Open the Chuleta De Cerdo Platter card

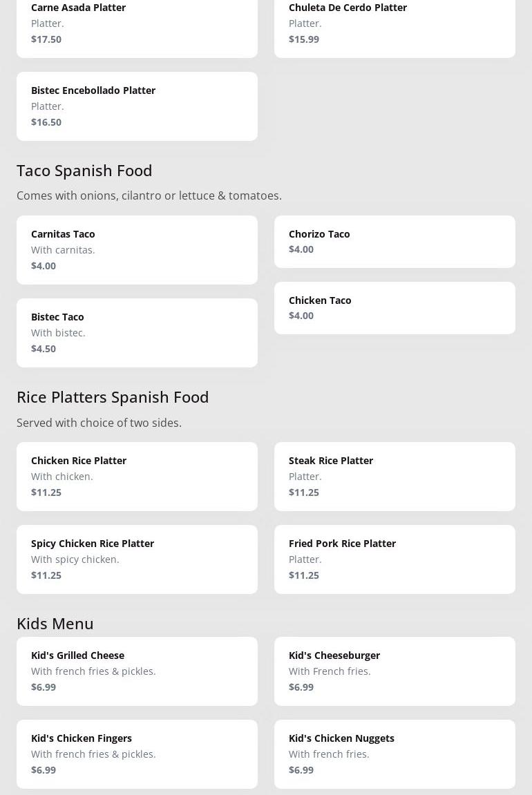[395, 25]
